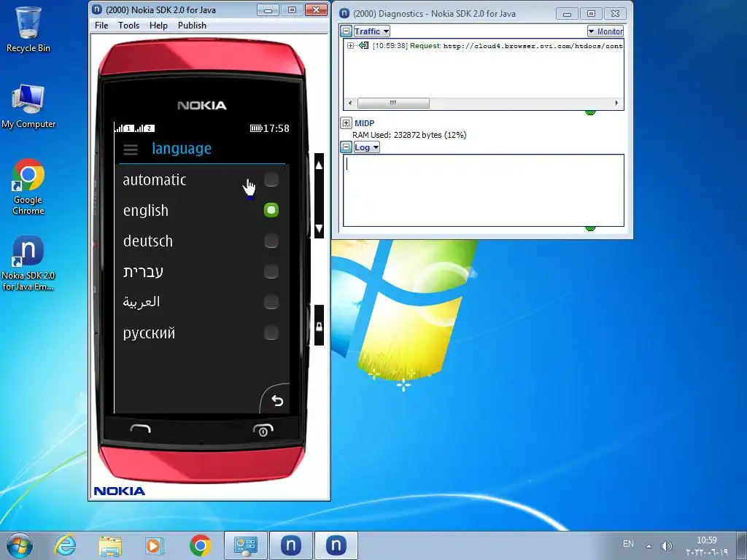The width and height of the screenshot is (747, 560).
Task: Click the Request URL text in Traffic
Action: [533, 46]
